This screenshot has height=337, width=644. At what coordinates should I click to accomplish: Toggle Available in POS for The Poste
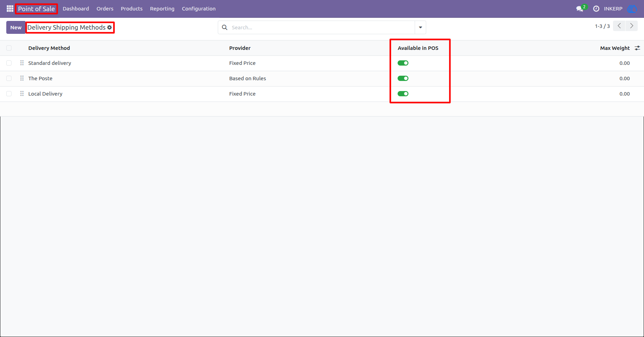click(x=403, y=78)
